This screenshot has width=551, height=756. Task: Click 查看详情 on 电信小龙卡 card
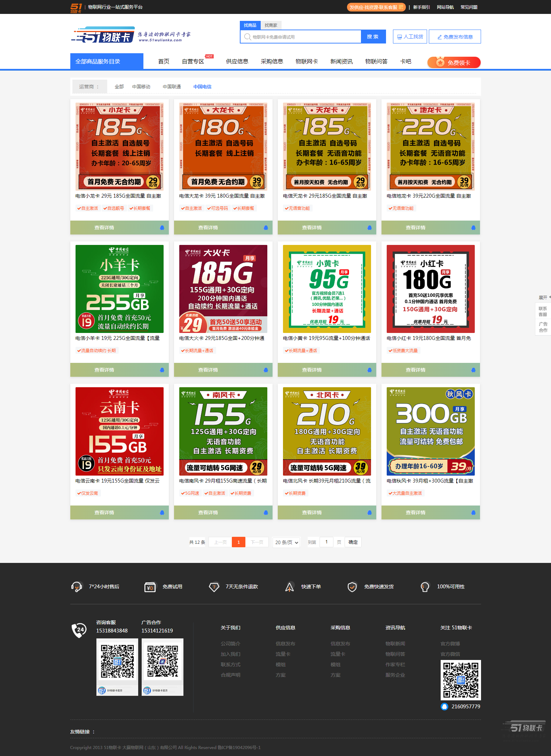point(104,228)
